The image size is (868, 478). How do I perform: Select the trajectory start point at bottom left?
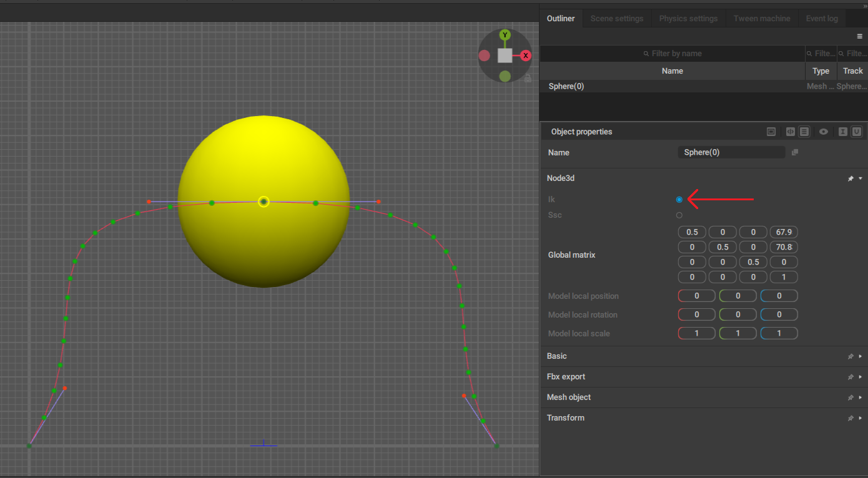(29, 446)
